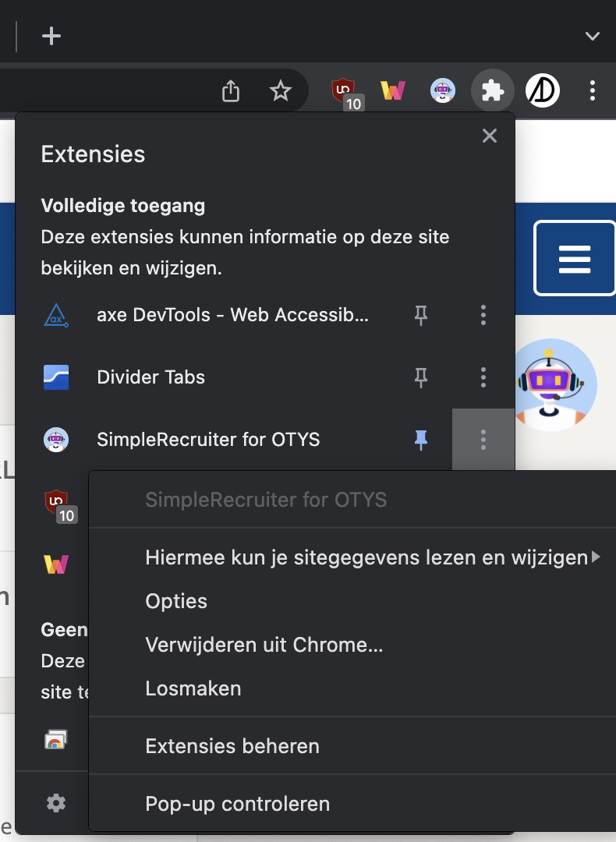Image resolution: width=616 pixels, height=842 pixels.
Task: Close the SimpleRecruiter three-dot options menu
Action: [x=483, y=440]
